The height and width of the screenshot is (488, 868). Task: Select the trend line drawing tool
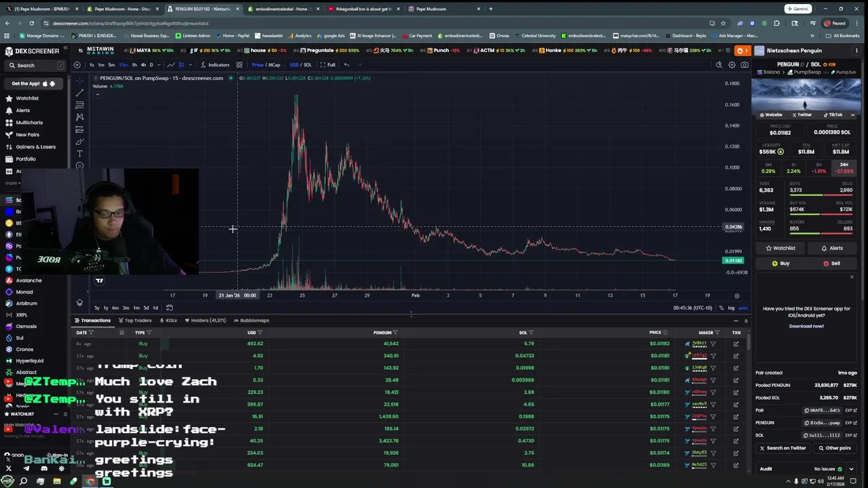point(79,93)
